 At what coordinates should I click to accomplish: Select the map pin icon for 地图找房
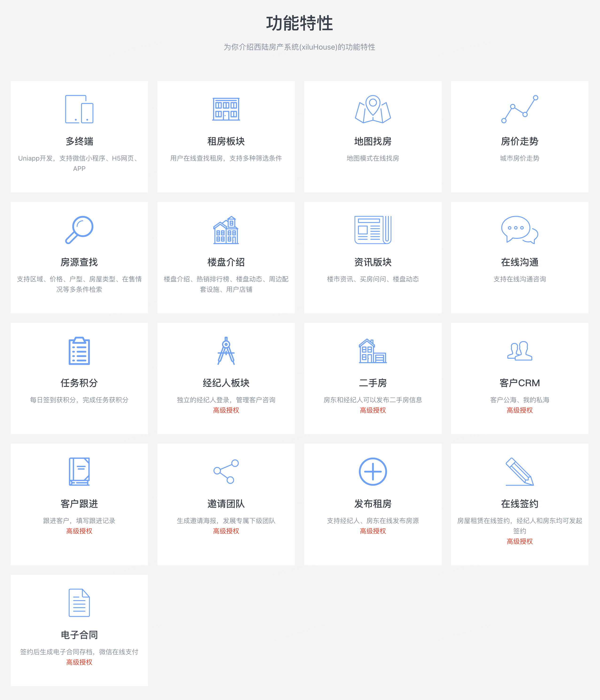[373, 109]
